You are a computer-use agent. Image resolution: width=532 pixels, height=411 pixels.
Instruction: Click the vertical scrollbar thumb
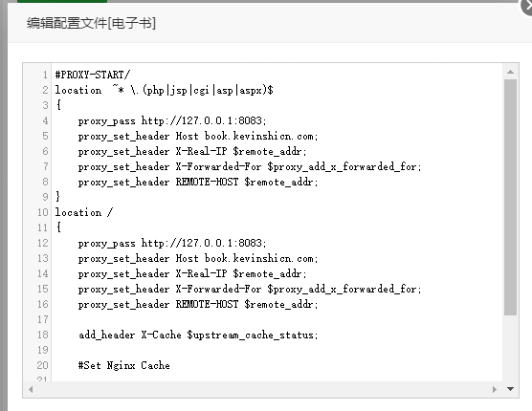coord(510,197)
